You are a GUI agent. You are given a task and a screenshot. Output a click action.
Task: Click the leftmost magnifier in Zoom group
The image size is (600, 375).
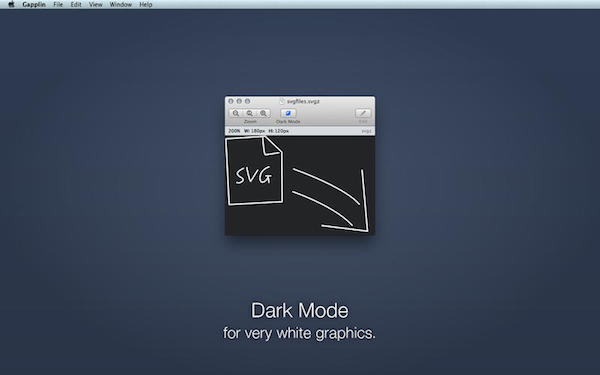point(236,113)
